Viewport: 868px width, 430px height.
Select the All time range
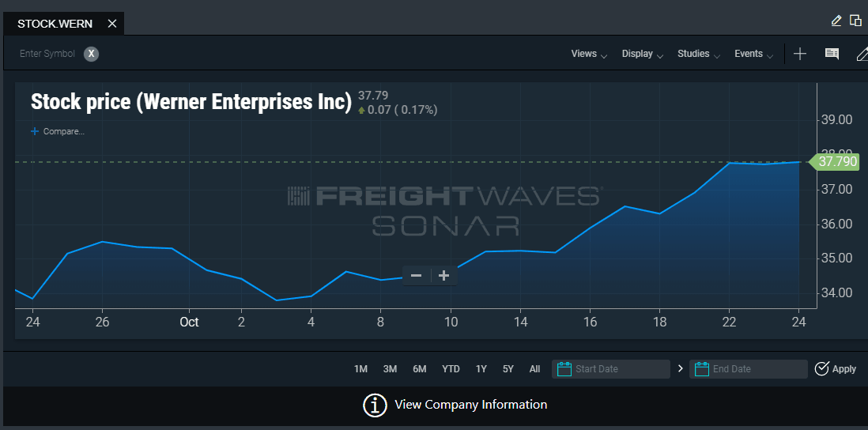click(x=534, y=369)
